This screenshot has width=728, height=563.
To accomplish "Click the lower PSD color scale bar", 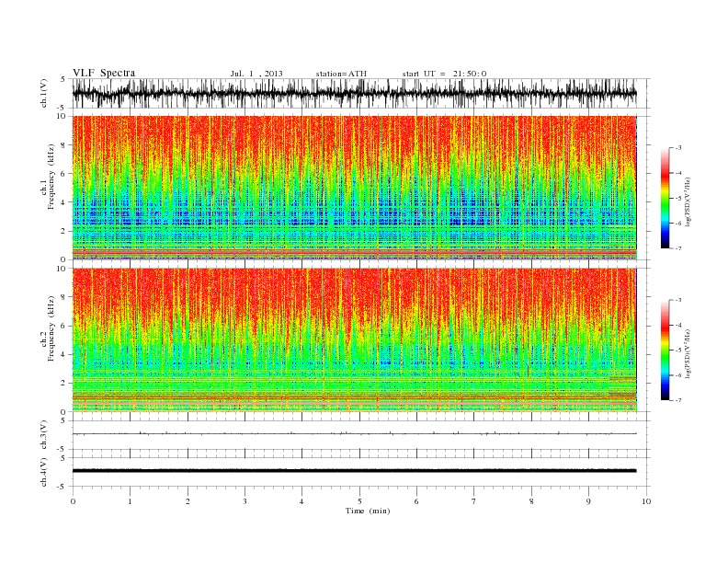I will [665, 350].
